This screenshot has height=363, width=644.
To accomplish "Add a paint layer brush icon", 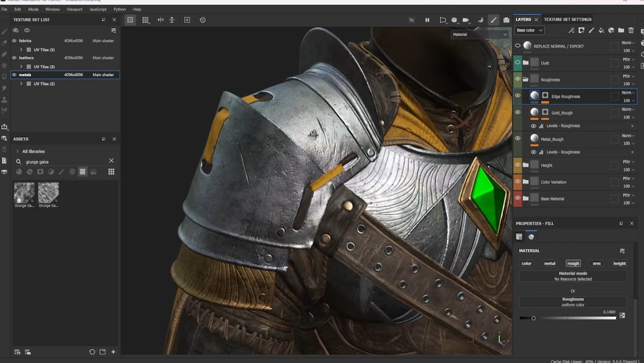I will (592, 31).
